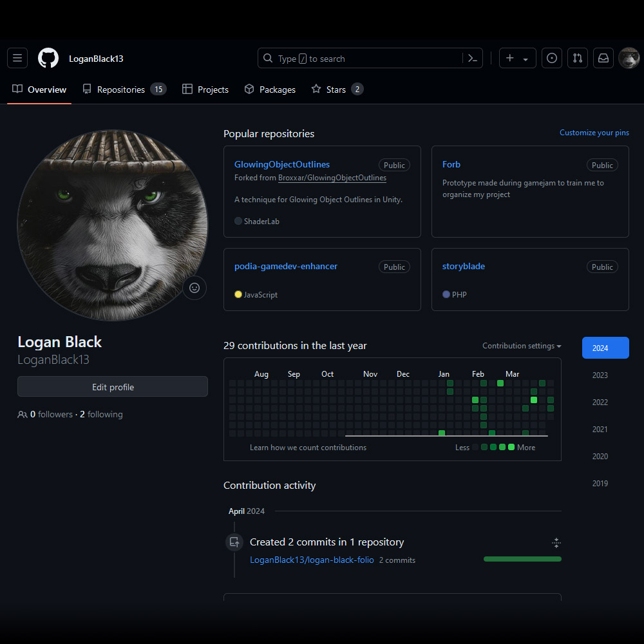Open the Stars tab
Image resolution: width=644 pixels, height=644 pixels.
(337, 90)
